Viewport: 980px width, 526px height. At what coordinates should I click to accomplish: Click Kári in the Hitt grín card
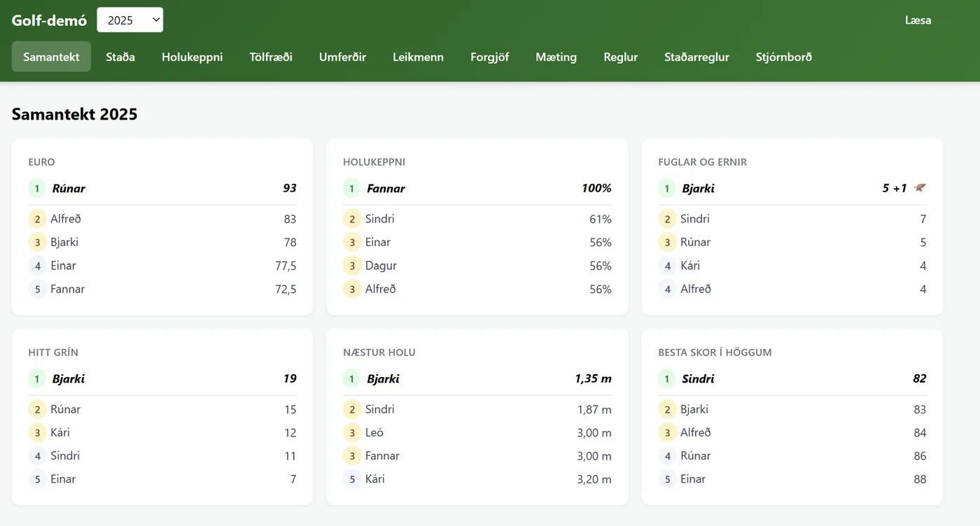(x=60, y=432)
